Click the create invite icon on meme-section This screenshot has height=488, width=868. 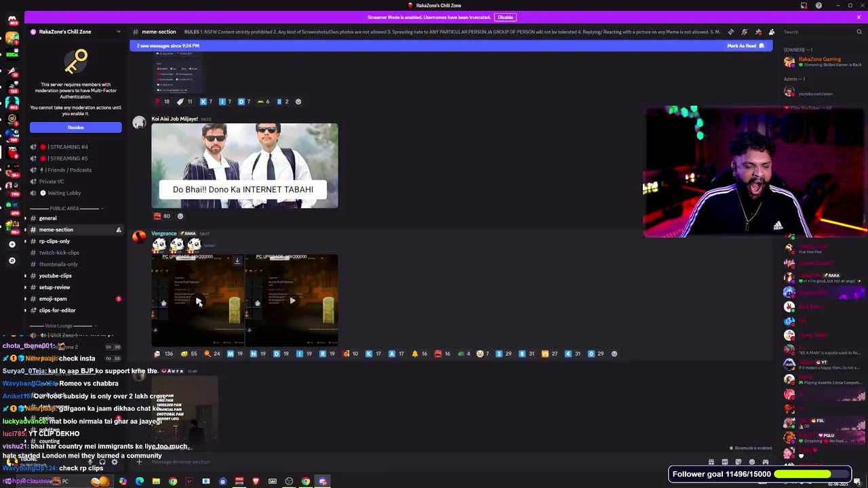[118, 230]
